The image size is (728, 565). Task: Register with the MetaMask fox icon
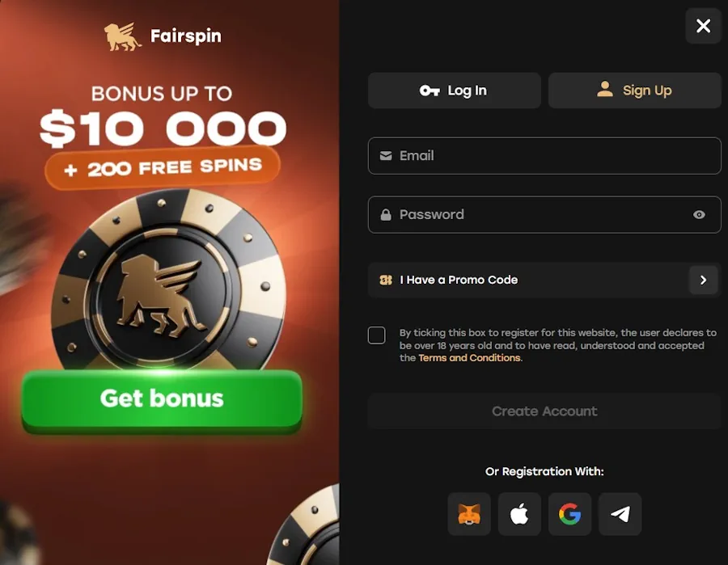(469, 514)
